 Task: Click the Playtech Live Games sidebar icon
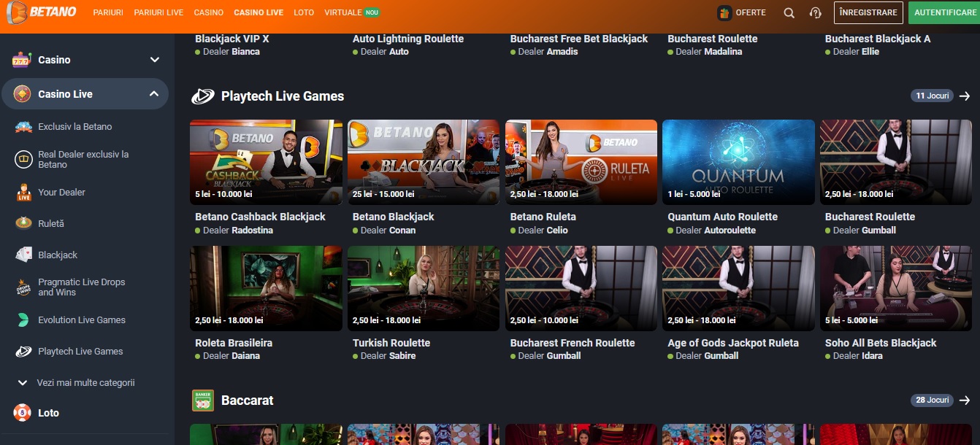pos(24,352)
